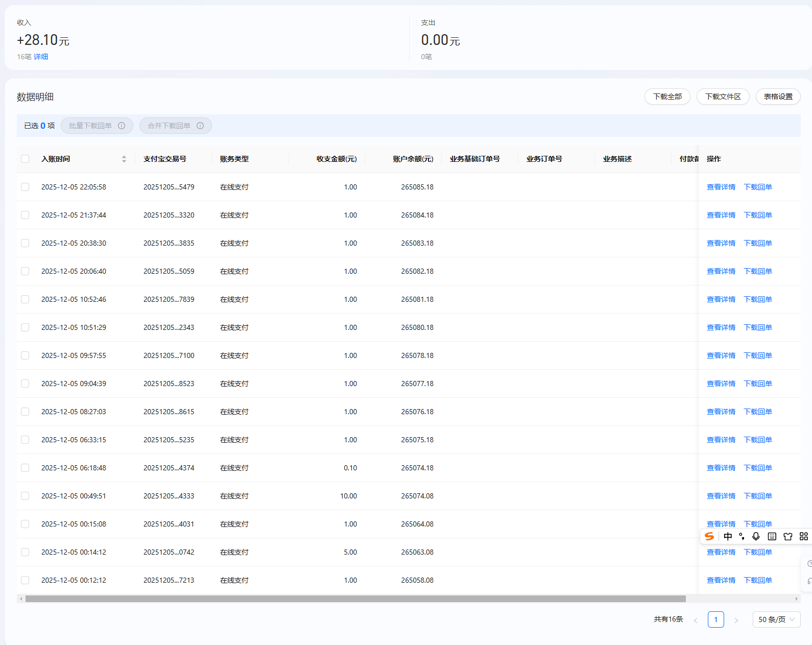Click the 下载文件区 button

click(723, 97)
